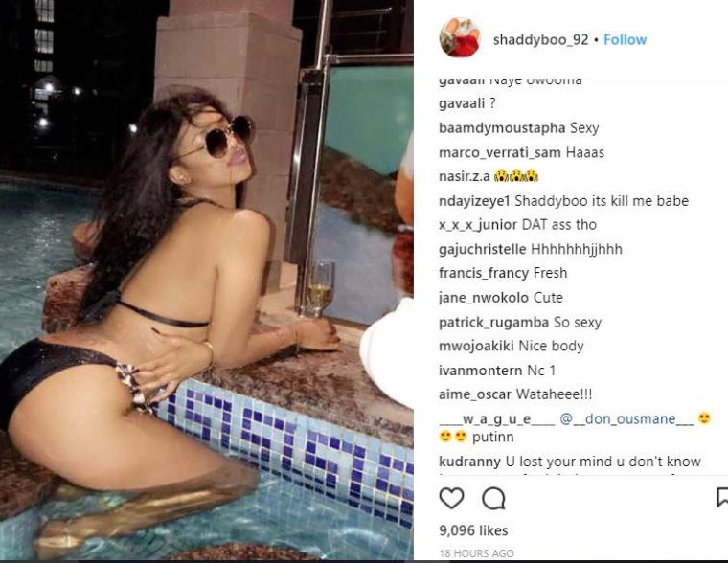Follow the shaddyboo_92 account
The height and width of the screenshot is (563, 728).
(625, 40)
